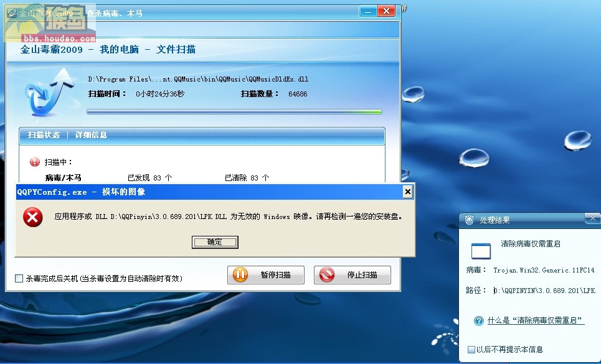
Task: Close the QQPYConfig.exe error dialog
Action: point(408,192)
